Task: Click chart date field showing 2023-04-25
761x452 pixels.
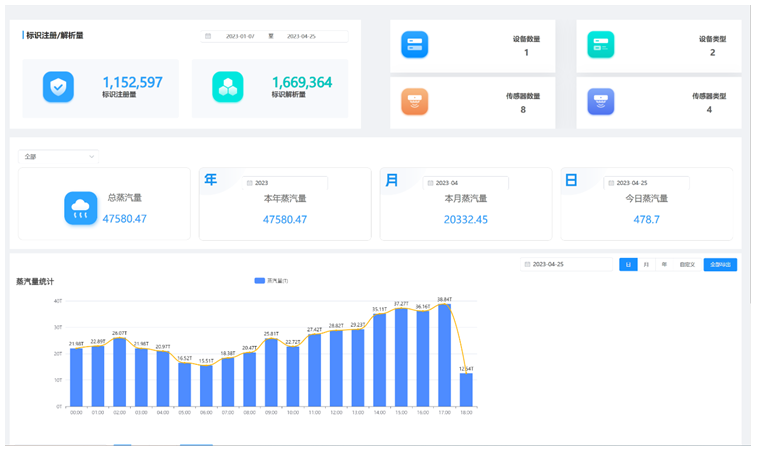Action: coord(567,265)
